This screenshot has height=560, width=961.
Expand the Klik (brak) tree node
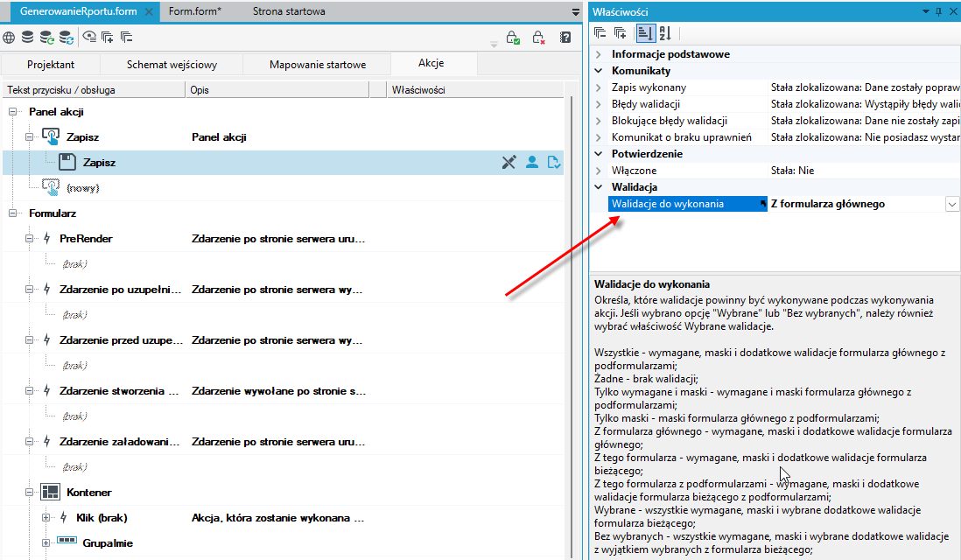point(46,518)
